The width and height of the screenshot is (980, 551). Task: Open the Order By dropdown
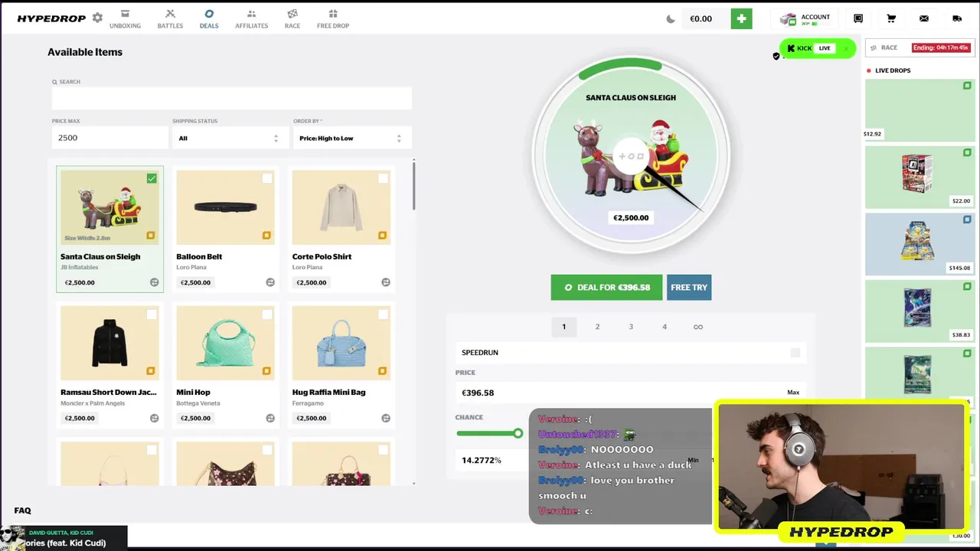click(351, 138)
